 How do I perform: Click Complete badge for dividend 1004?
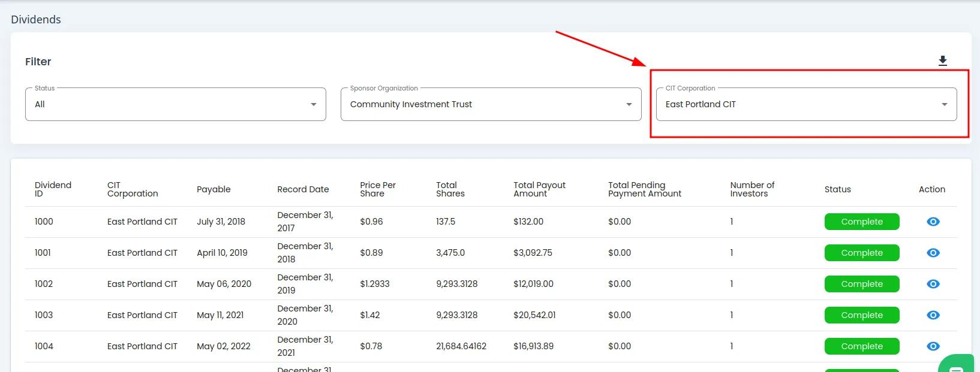pos(861,346)
